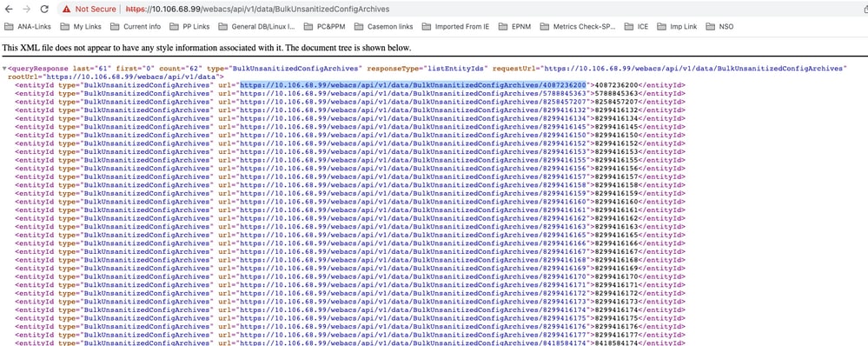
Task: Click entity ID value 8299416153
Action: (x=616, y=151)
